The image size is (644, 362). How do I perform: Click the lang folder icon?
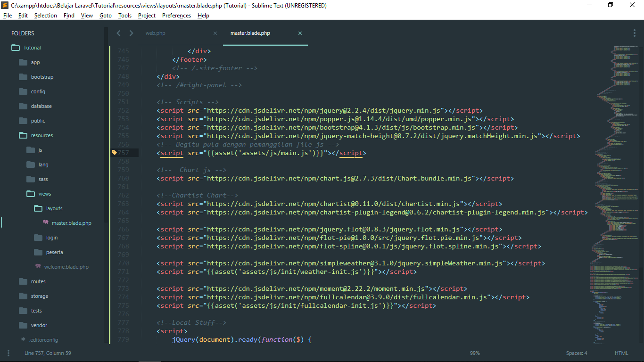tap(31, 165)
